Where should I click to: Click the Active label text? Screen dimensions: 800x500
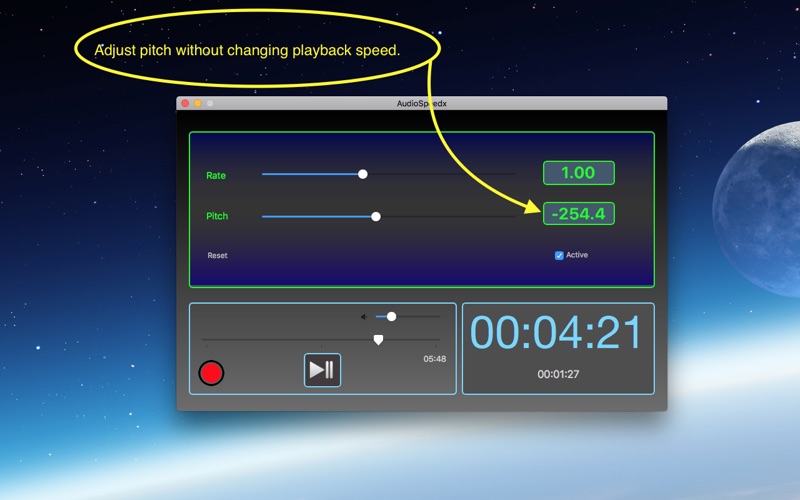577,255
